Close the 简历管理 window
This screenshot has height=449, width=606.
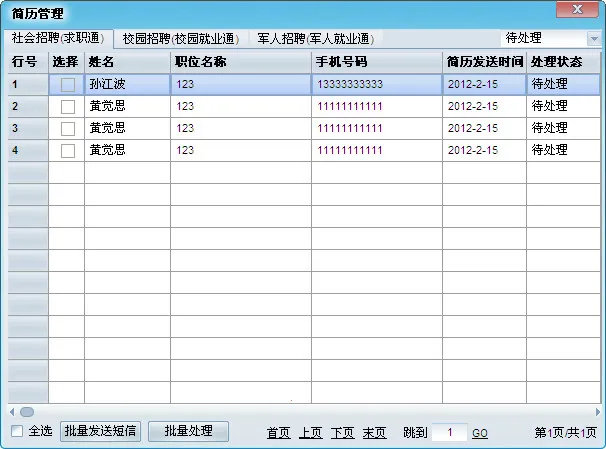click(577, 11)
